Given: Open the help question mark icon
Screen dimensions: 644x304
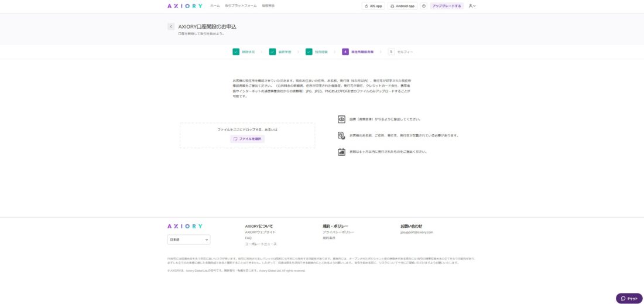Looking at the screenshot, I should point(424,6).
